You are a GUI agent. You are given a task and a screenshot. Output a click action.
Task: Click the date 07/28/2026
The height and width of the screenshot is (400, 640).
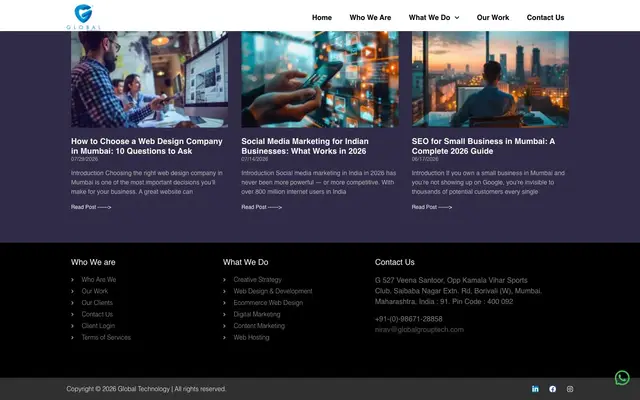(84, 159)
